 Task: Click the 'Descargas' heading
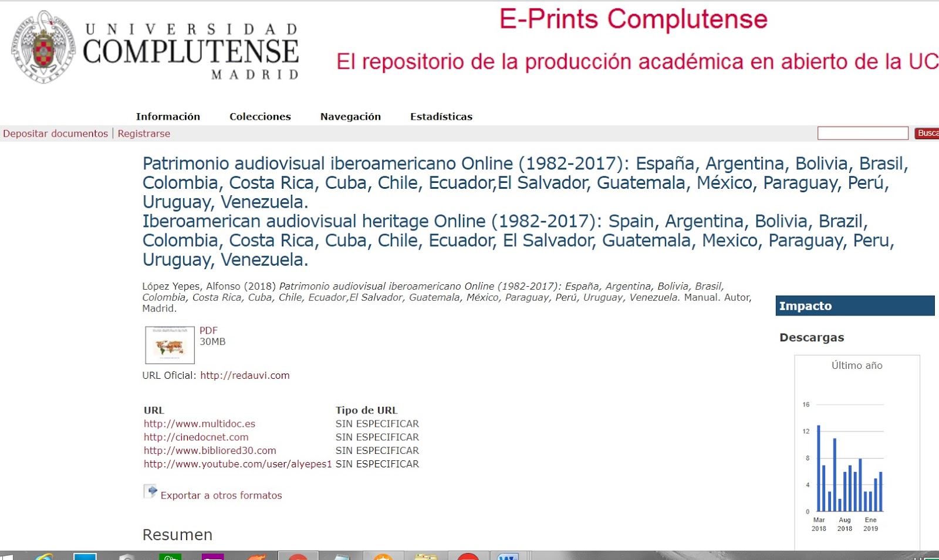click(x=812, y=338)
